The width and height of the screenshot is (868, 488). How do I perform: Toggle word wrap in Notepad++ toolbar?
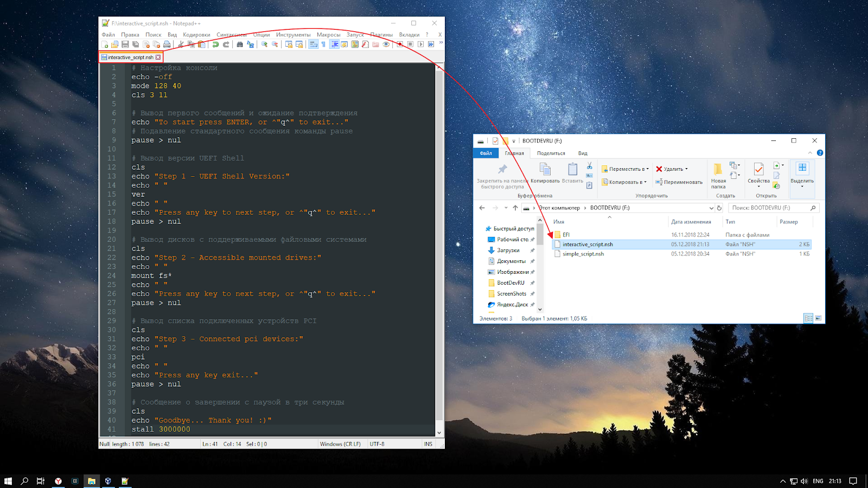(x=313, y=44)
